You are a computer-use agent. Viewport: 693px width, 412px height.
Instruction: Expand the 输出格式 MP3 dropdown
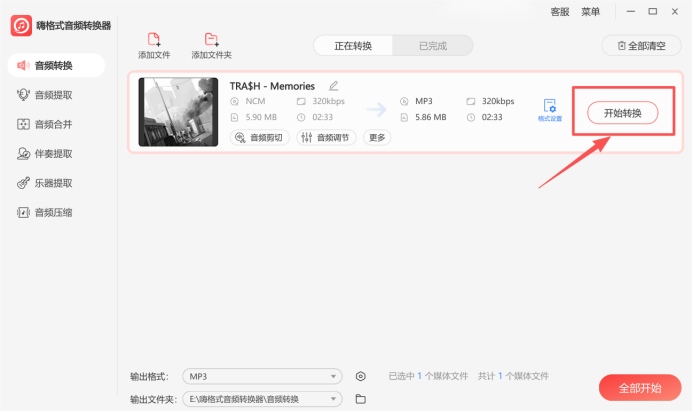click(x=262, y=376)
